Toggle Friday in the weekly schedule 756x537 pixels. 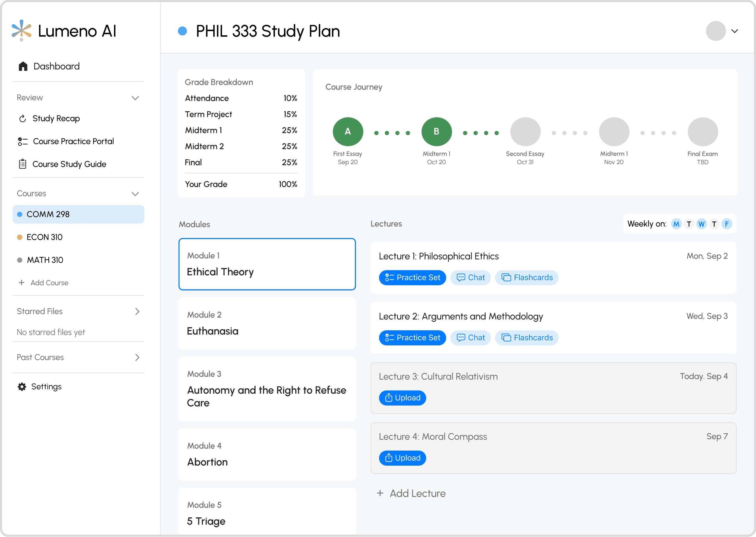[727, 224]
